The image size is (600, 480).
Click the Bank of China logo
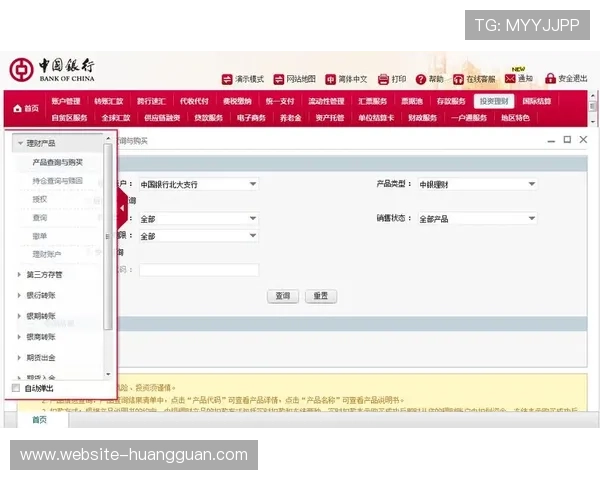[x=52, y=70]
